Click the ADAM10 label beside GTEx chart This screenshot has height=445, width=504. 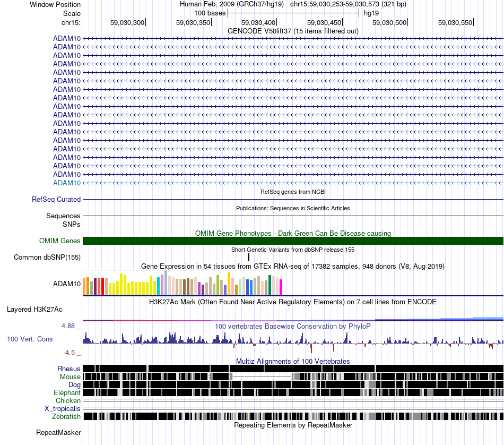[x=67, y=284]
